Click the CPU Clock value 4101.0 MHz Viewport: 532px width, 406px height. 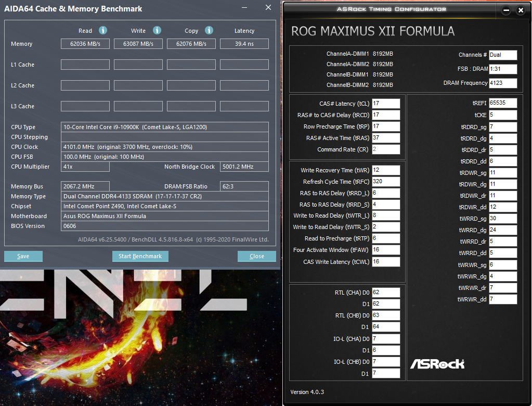point(165,147)
